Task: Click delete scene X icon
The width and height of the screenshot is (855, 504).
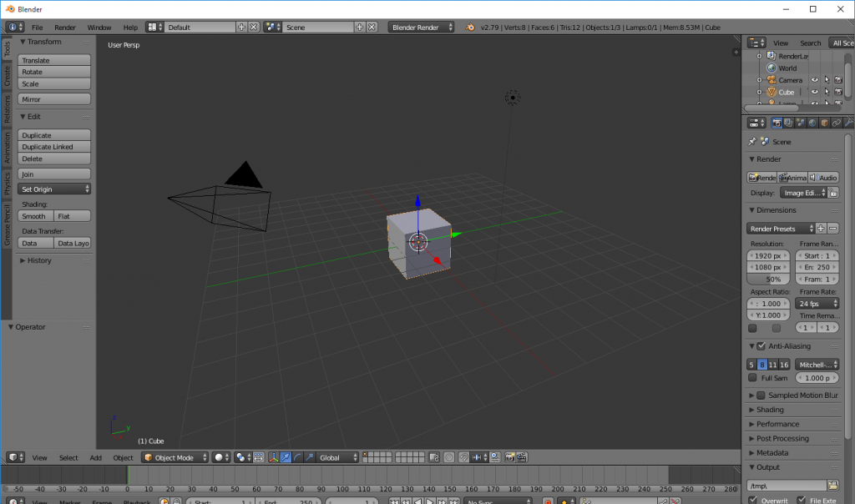Action: 372,28
